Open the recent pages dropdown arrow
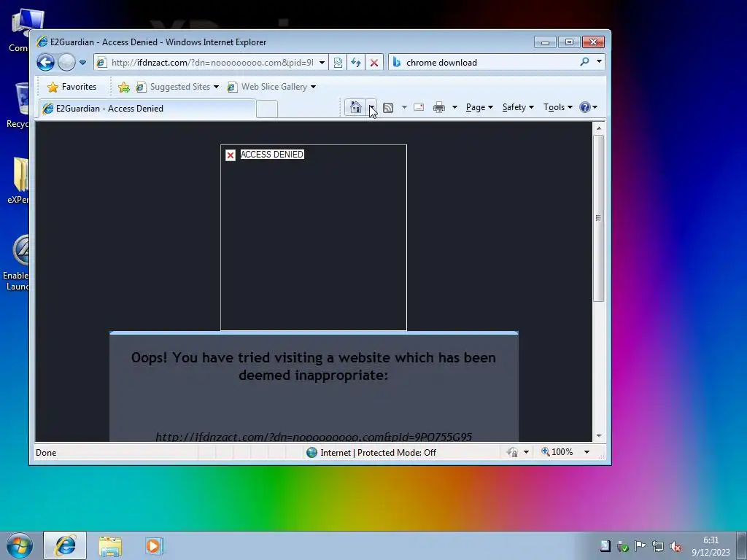Viewport: 747px width, 560px height. (82, 63)
